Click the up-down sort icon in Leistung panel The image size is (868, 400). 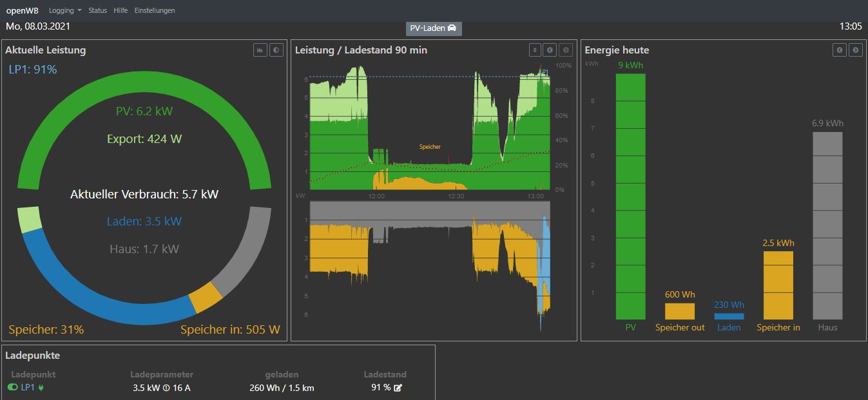535,50
